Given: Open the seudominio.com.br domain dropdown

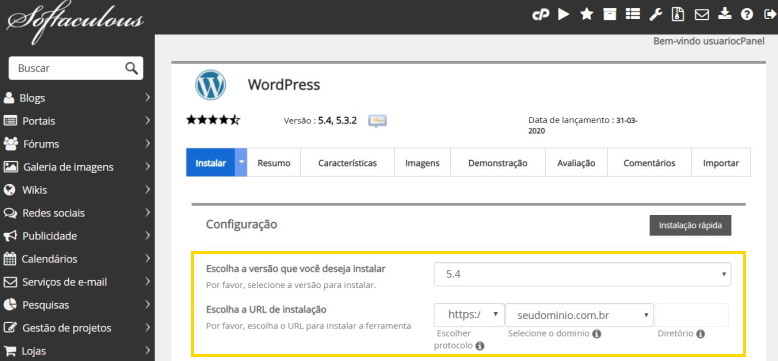Looking at the screenshot, I should point(579,314).
